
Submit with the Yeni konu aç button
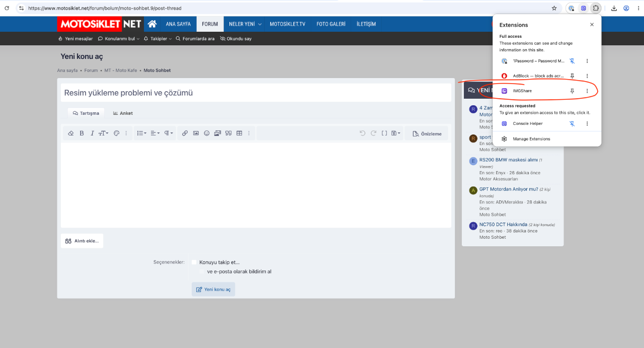pyautogui.click(x=213, y=289)
